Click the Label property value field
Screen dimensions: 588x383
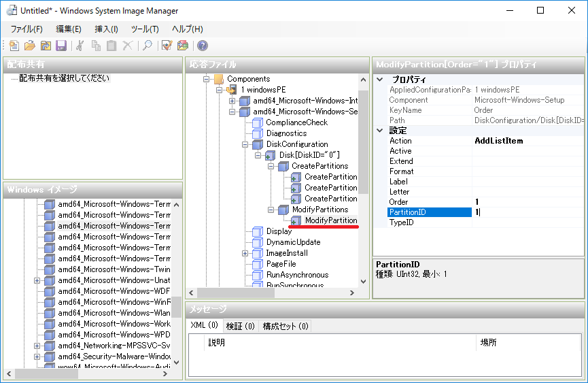[x=528, y=182]
